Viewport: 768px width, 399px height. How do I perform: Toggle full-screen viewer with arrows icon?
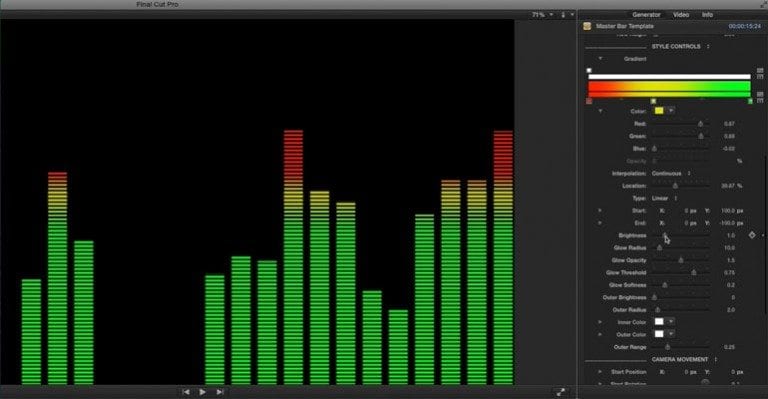(561, 392)
